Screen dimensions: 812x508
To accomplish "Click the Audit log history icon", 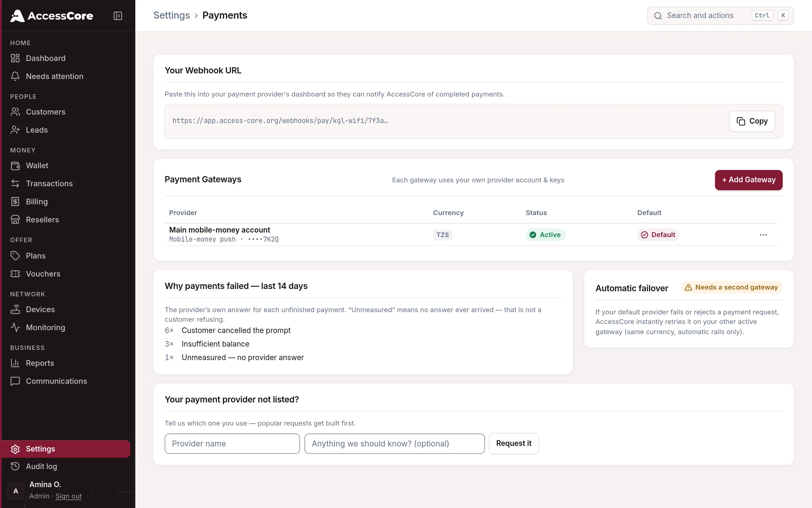I will point(15,466).
